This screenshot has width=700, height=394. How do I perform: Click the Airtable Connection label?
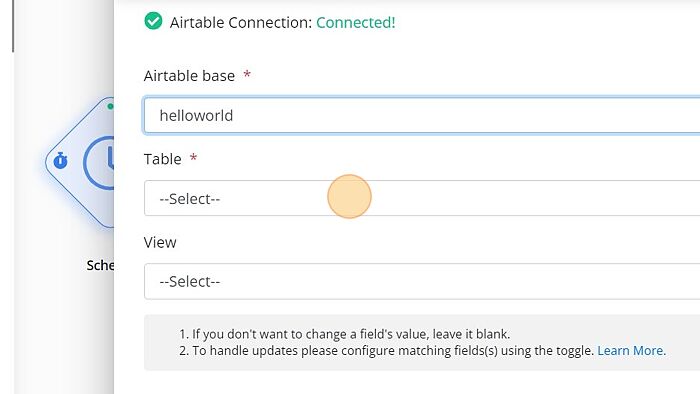tap(241, 22)
